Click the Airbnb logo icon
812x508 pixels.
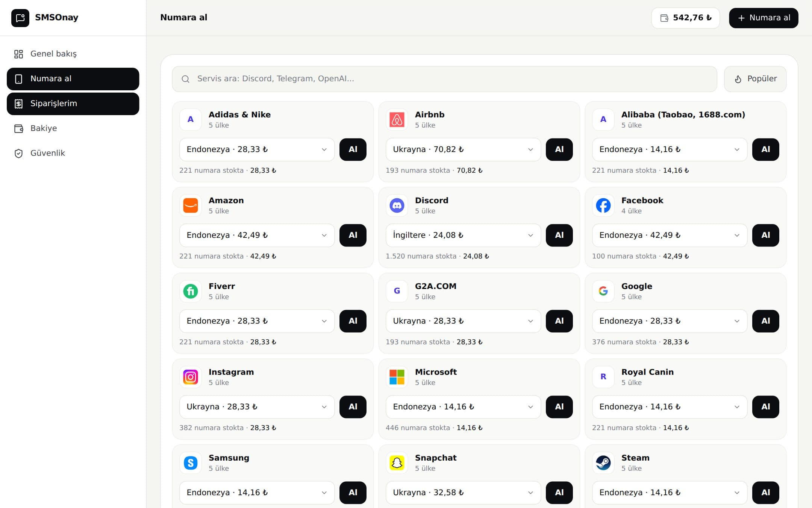click(397, 120)
